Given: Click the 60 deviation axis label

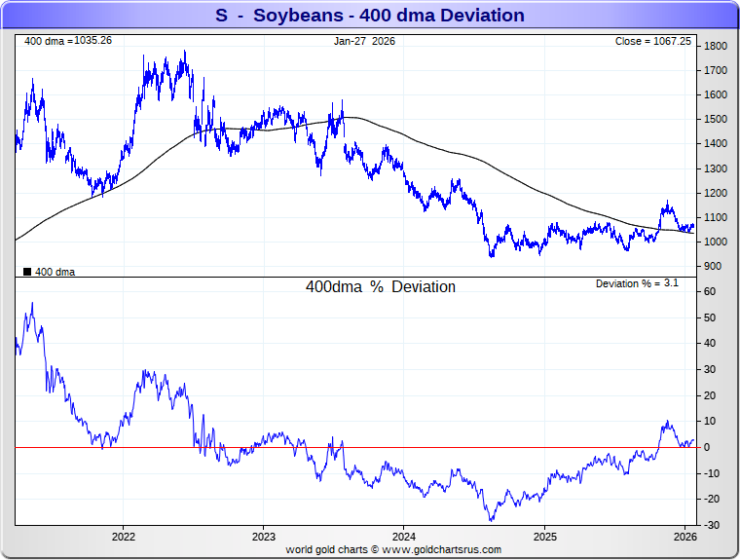Looking at the screenshot, I should click(710, 292).
